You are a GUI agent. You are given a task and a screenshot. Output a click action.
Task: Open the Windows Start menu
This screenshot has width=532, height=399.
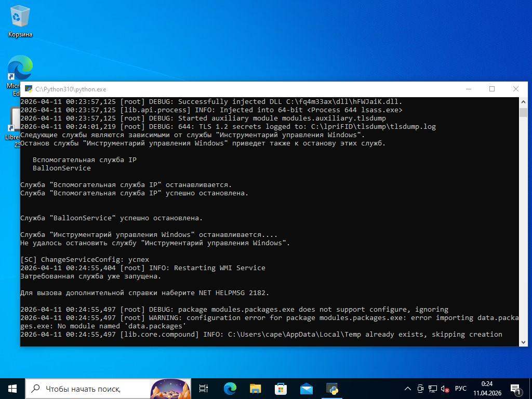12,388
